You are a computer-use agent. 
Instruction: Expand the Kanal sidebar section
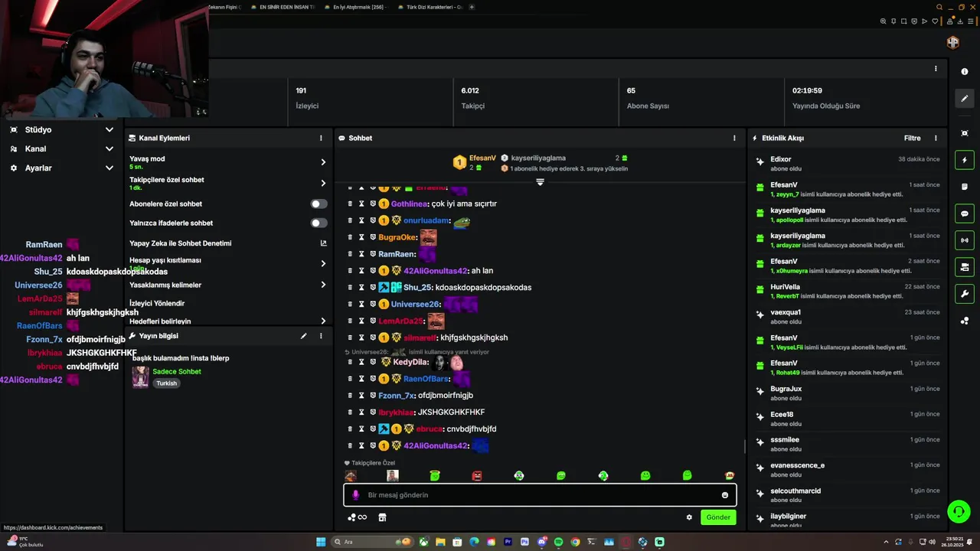tap(61, 149)
